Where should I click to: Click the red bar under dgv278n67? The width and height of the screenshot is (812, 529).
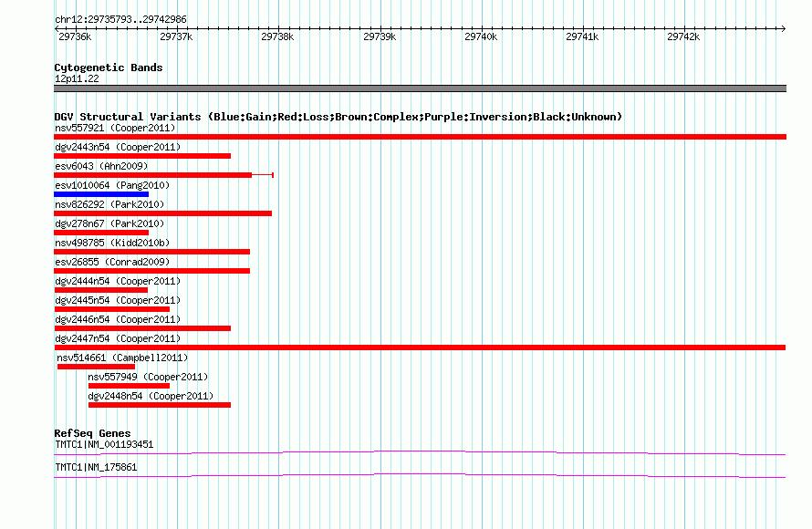(x=101, y=233)
